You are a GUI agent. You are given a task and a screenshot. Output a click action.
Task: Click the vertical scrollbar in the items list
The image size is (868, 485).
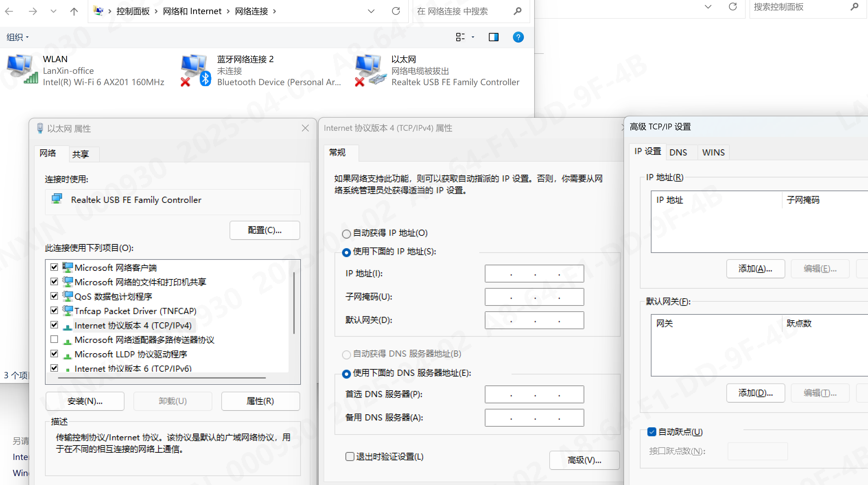[x=294, y=303]
